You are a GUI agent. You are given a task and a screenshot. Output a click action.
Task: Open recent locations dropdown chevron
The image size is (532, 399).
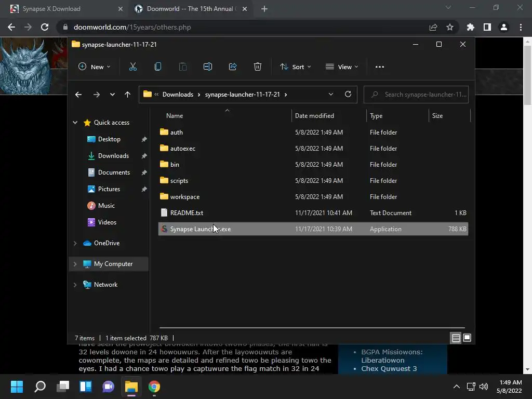(x=112, y=95)
